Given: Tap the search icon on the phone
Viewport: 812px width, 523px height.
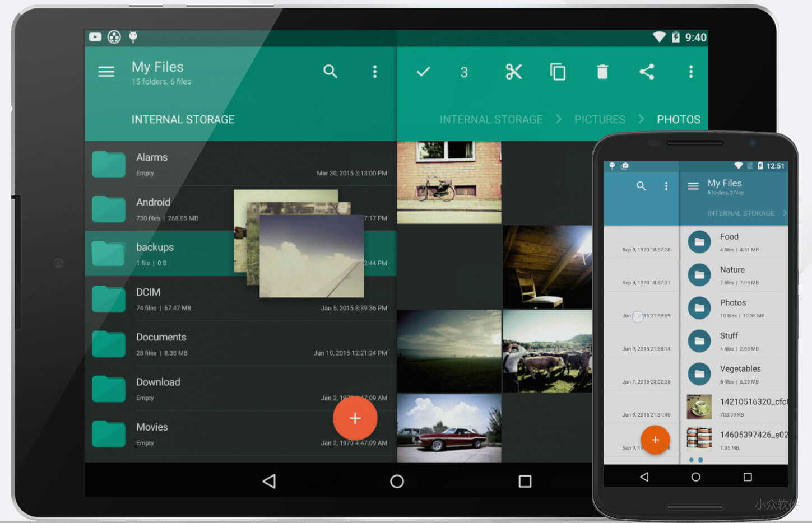Looking at the screenshot, I should pyautogui.click(x=641, y=186).
